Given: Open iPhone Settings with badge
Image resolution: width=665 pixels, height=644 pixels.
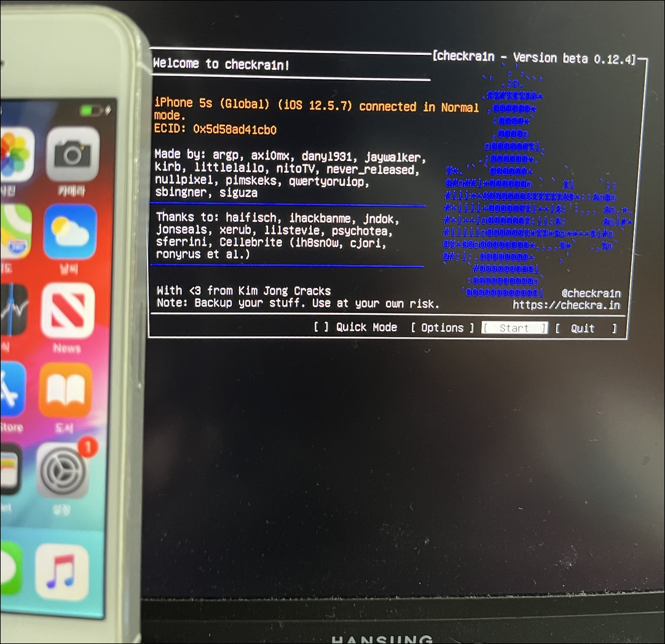Looking at the screenshot, I should 64,469.
